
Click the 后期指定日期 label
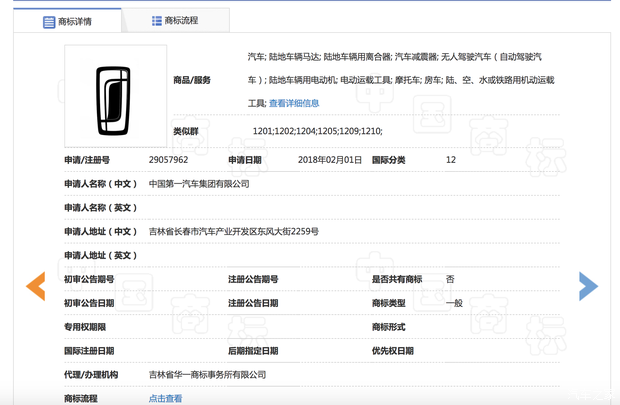point(253,351)
